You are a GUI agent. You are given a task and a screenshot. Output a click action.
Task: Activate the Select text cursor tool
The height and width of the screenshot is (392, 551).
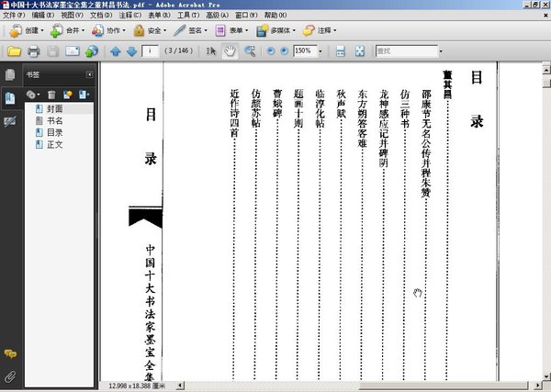click(211, 51)
